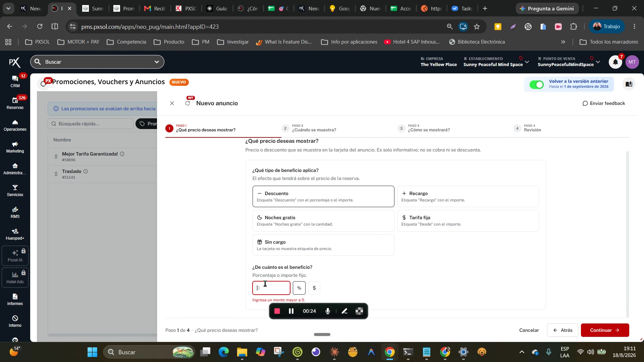Viewport: 644px width, 362px height.
Task: Open Chrome extensions puzzle icon
Action: pos(574,26)
